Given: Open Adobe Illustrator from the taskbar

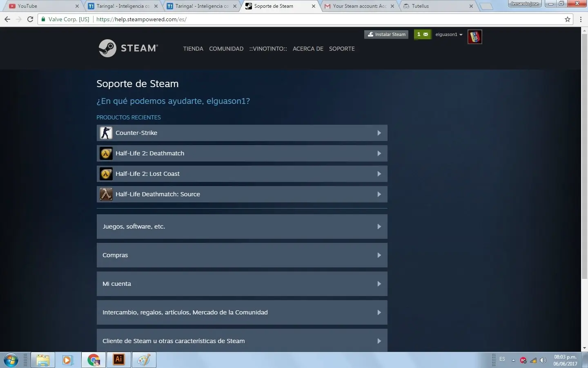Looking at the screenshot, I should [119, 360].
